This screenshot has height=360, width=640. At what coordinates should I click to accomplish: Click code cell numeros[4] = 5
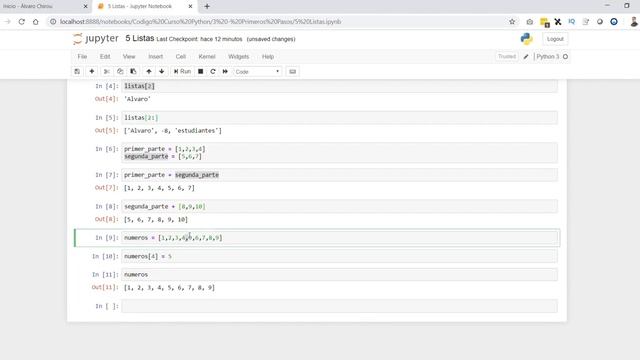[x=340, y=256]
